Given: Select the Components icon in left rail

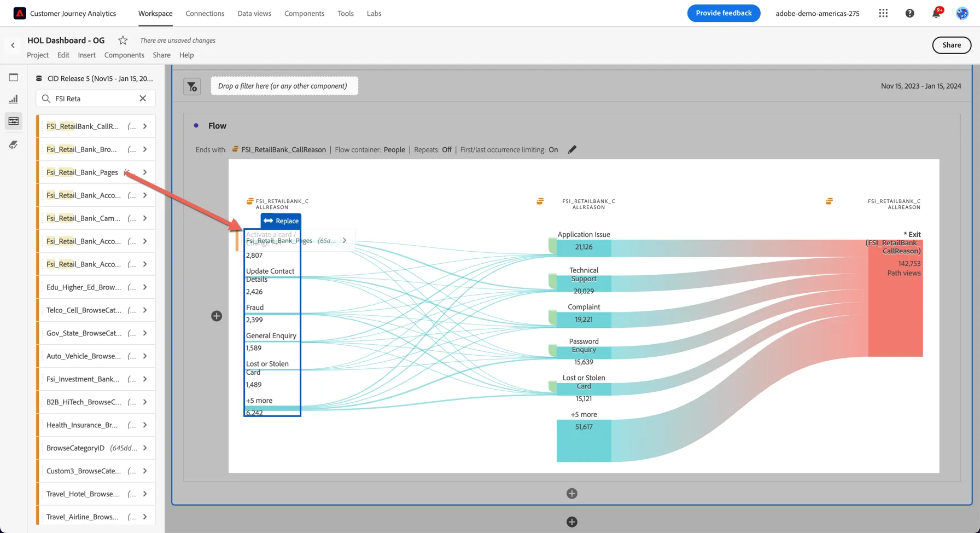Looking at the screenshot, I should pyautogui.click(x=14, y=121).
